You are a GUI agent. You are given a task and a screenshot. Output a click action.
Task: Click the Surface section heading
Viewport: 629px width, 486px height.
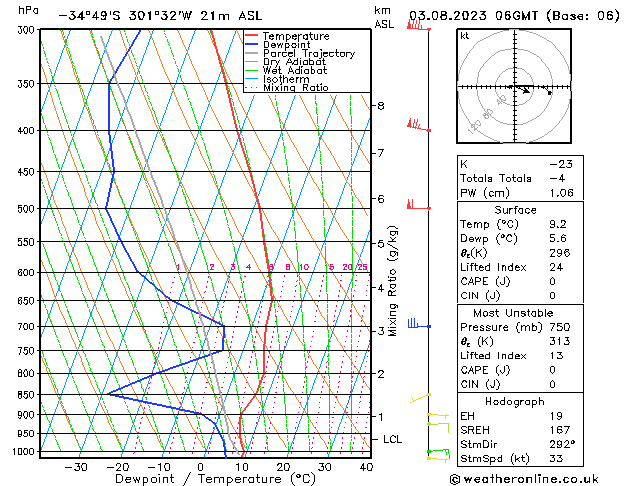coord(515,210)
